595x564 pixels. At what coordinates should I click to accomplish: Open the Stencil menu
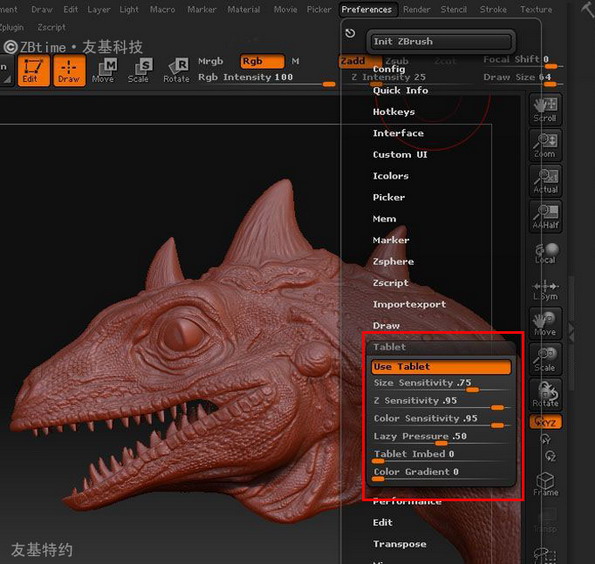453,9
